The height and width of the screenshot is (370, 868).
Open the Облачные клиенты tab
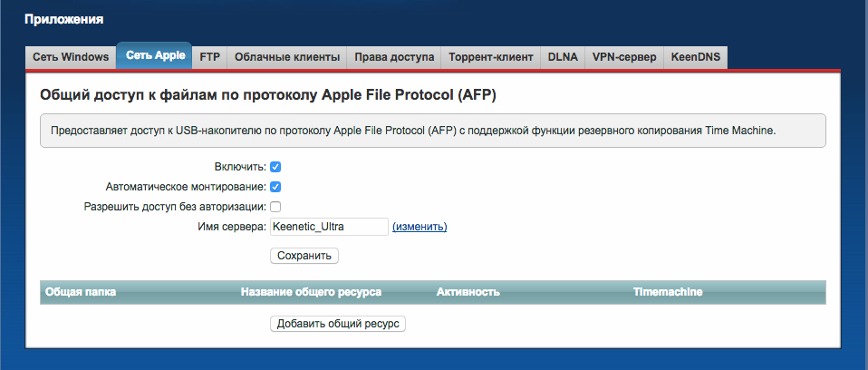[287, 57]
